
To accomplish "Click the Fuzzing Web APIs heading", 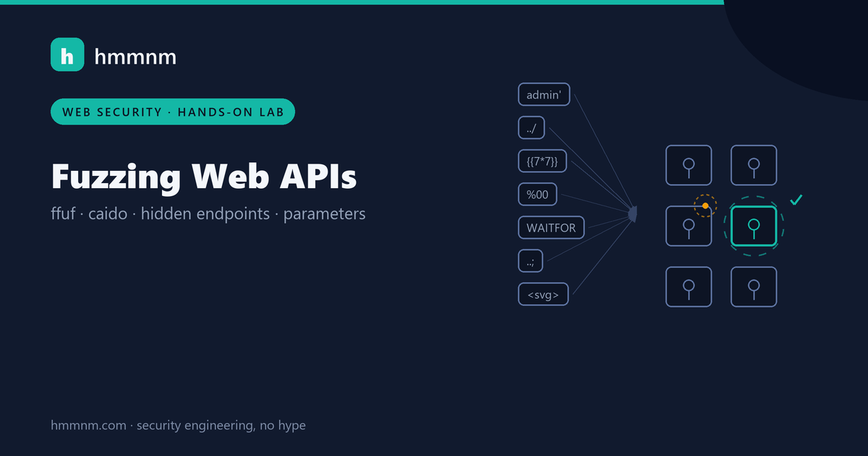I will point(204,177).
